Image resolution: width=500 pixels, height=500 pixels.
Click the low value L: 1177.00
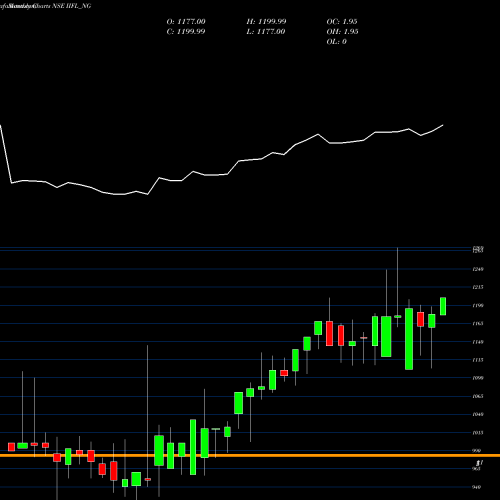(266, 32)
